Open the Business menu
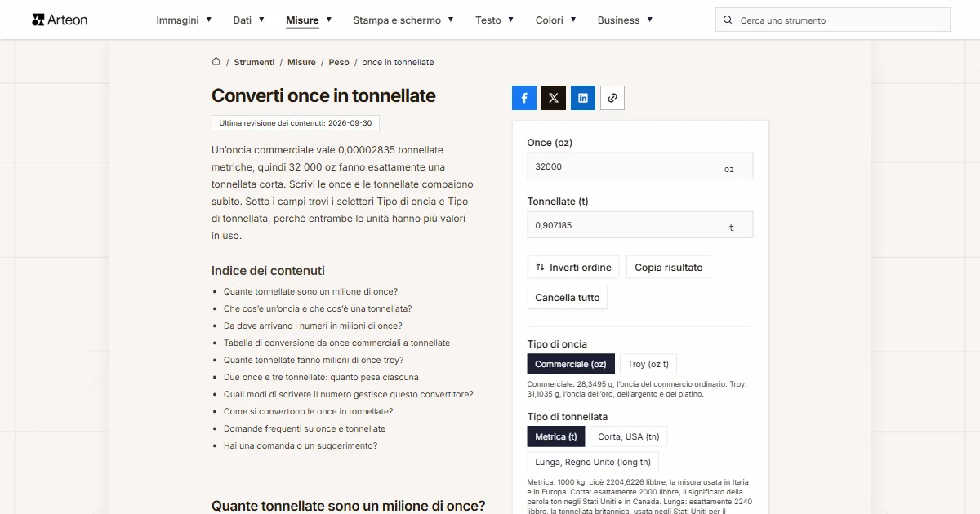Viewport: 980px width, 514px height. coord(618,20)
